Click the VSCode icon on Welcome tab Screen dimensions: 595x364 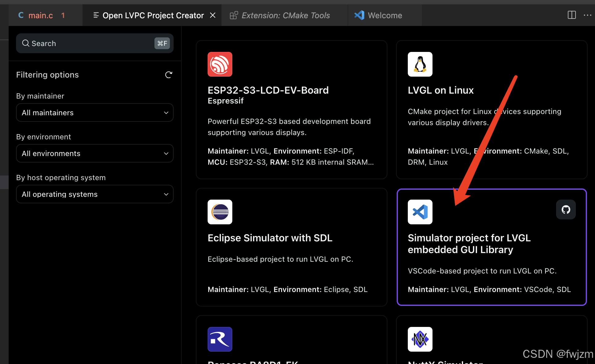359,15
